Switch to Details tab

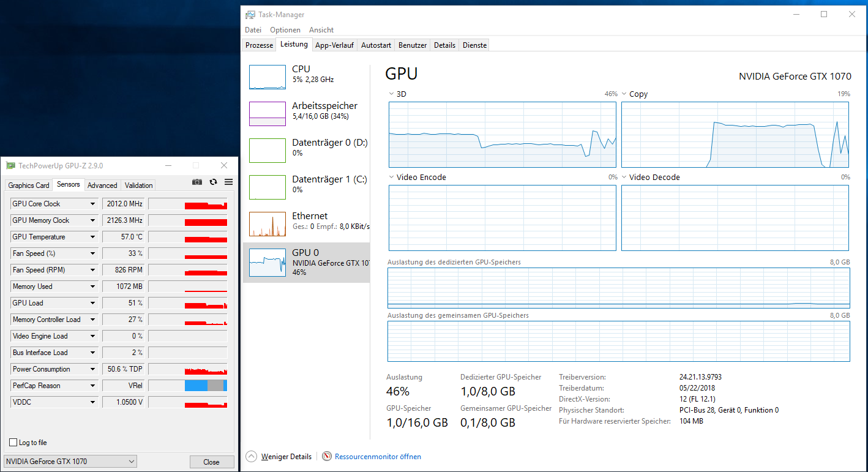445,45
